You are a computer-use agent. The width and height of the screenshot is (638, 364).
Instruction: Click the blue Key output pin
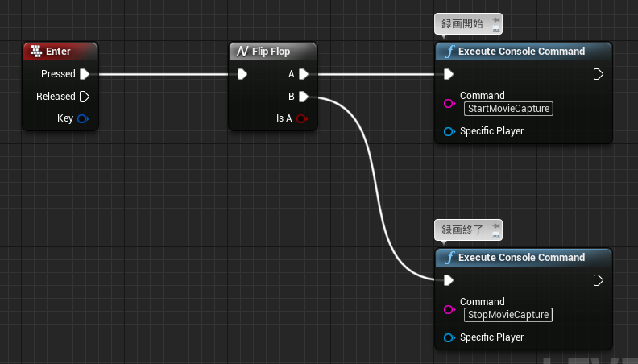(x=83, y=118)
